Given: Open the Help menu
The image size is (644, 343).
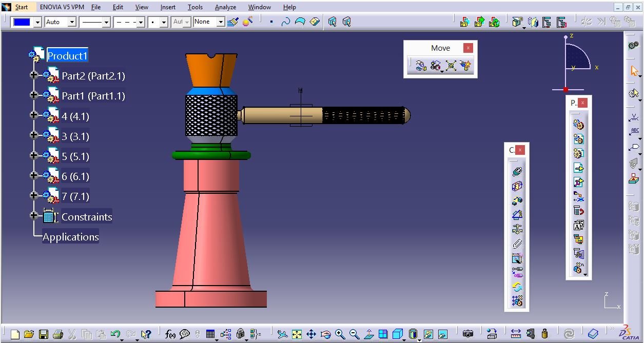Looking at the screenshot, I should point(289,7).
